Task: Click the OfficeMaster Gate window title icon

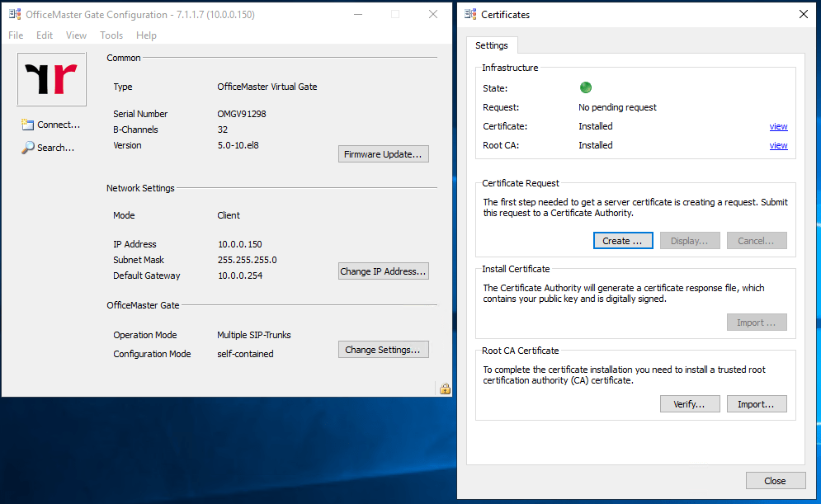Action: point(15,15)
